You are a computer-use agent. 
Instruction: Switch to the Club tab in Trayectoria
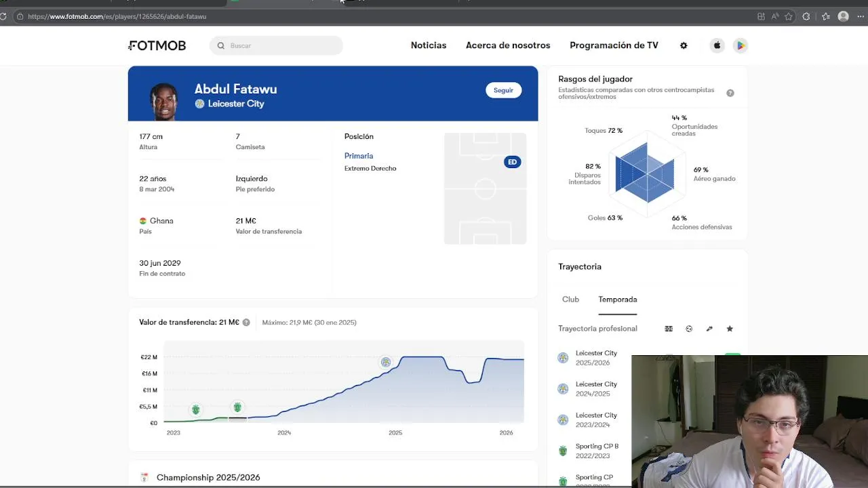(570, 300)
